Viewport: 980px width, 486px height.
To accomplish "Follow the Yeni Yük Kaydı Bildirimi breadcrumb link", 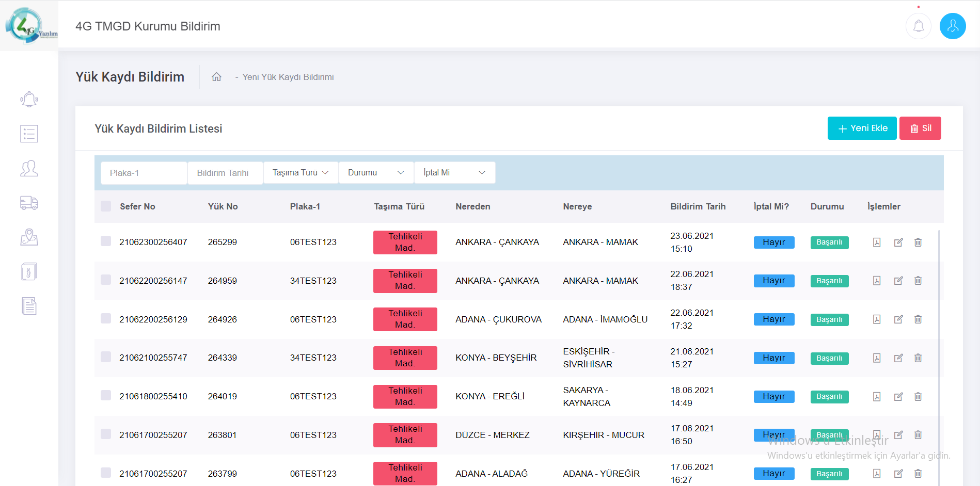I will (x=288, y=77).
